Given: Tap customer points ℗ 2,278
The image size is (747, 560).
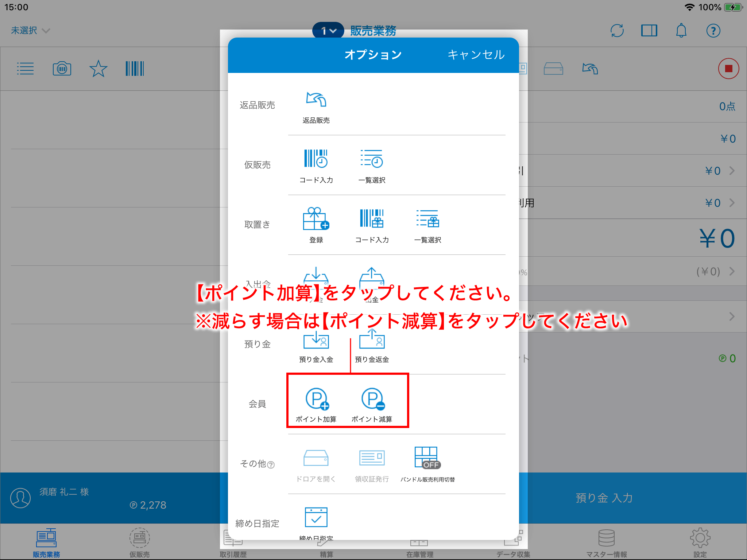Looking at the screenshot, I should [x=148, y=505].
